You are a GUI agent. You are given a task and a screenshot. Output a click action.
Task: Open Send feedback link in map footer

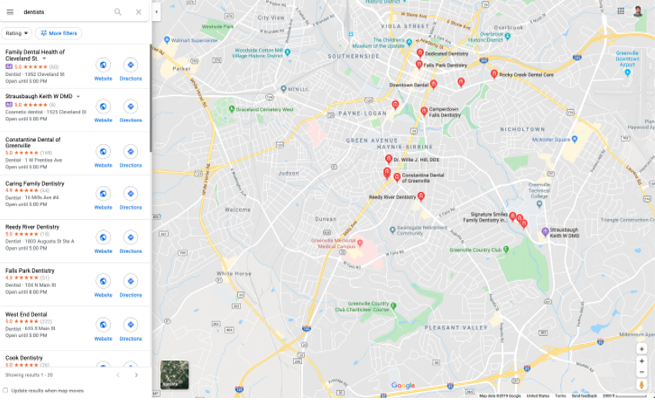pyautogui.click(x=584, y=396)
